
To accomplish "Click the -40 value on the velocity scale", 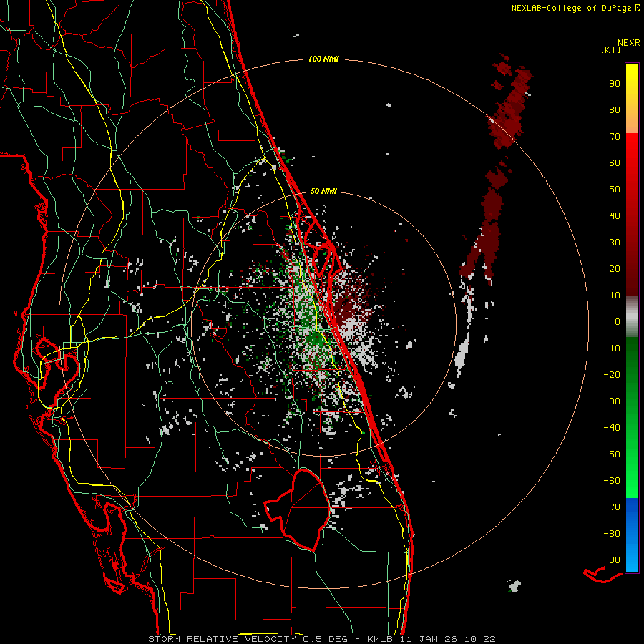I will (612, 428).
